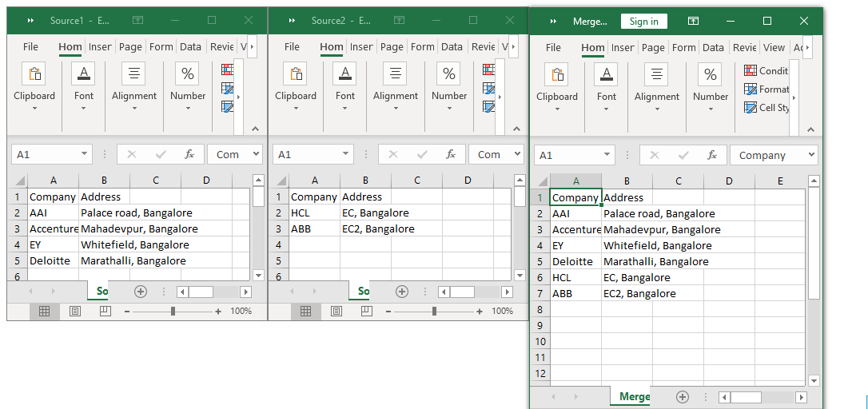Toggle Page Break Preview in Source1 status bar
The height and width of the screenshot is (409, 868).
click(105, 311)
